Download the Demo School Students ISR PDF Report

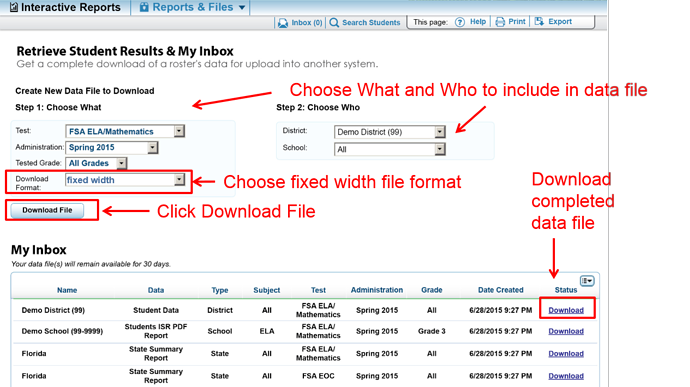(566, 332)
